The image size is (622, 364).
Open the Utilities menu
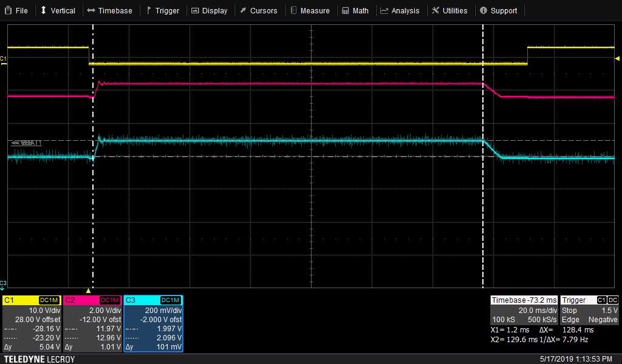450,11
